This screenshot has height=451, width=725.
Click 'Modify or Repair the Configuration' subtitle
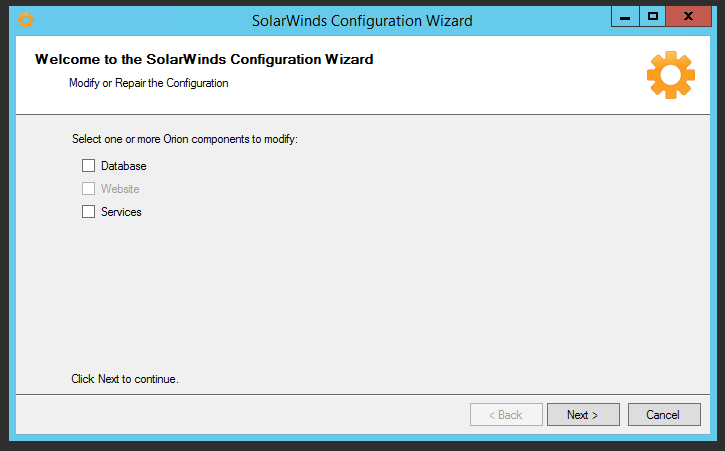[x=149, y=83]
